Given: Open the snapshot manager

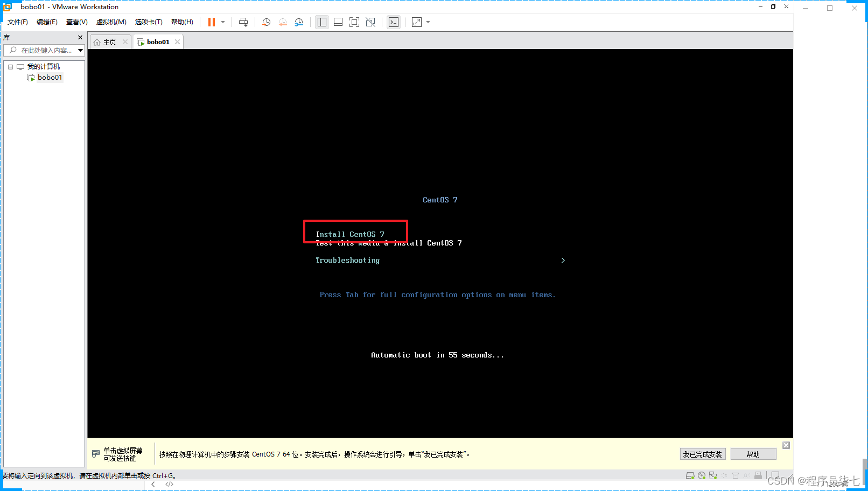Looking at the screenshot, I should tap(299, 22).
